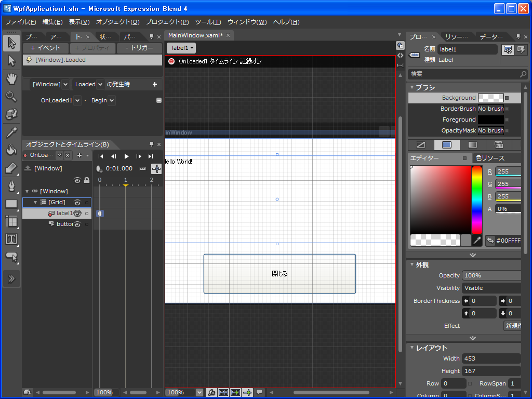Select the TextBlock text tool
The height and width of the screenshot is (399, 532).
click(11, 239)
